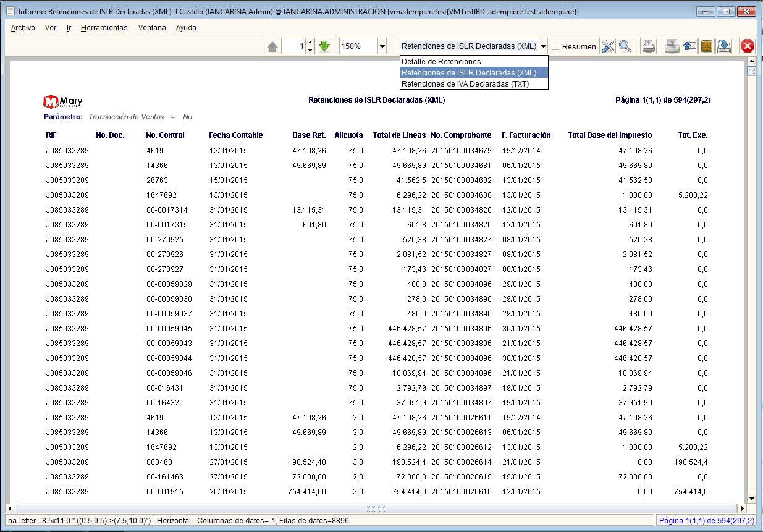The width and height of the screenshot is (763, 532).
Task: Open the Archivo menu
Action: [23, 28]
